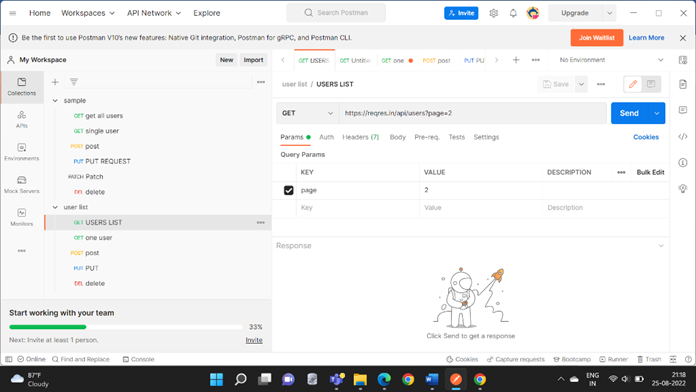
Task: Click the hamburger menu icon
Action: [x=13, y=13]
